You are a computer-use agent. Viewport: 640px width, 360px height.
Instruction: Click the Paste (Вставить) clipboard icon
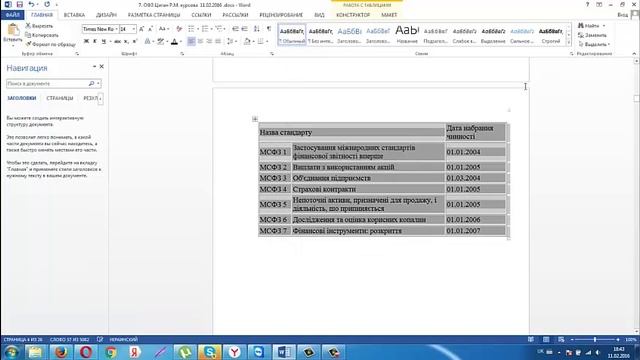tap(13, 30)
